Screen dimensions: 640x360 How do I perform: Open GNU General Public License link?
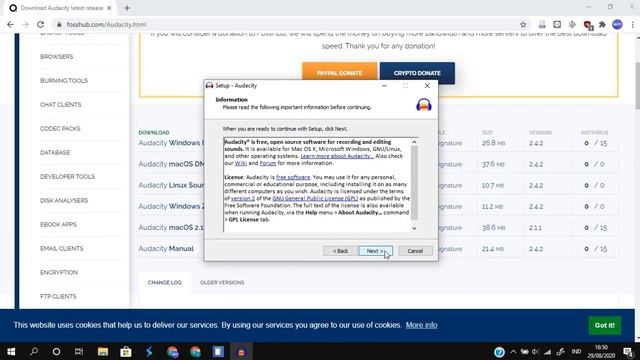pyautogui.click(x=315, y=198)
